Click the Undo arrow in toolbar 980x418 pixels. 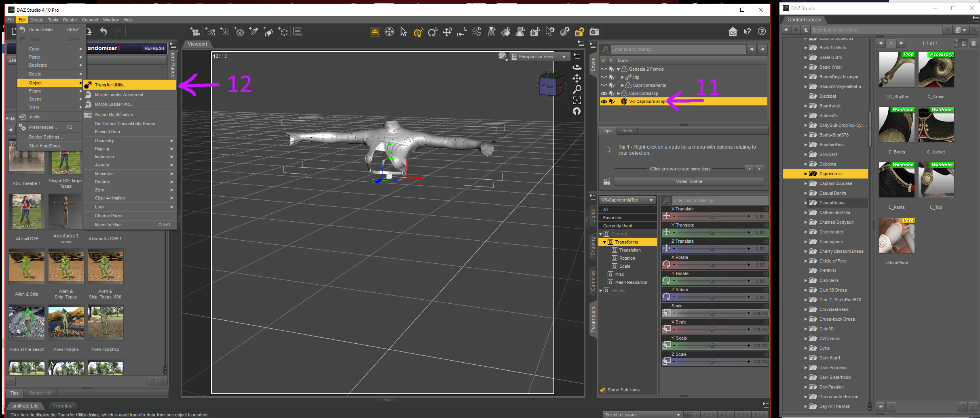pyautogui.click(x=103, y=32)
